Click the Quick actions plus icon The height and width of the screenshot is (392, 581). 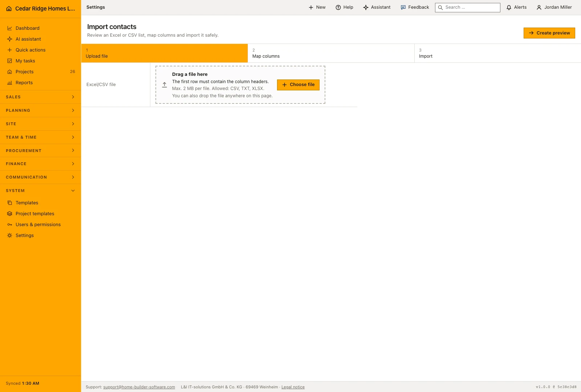point(10,50)
